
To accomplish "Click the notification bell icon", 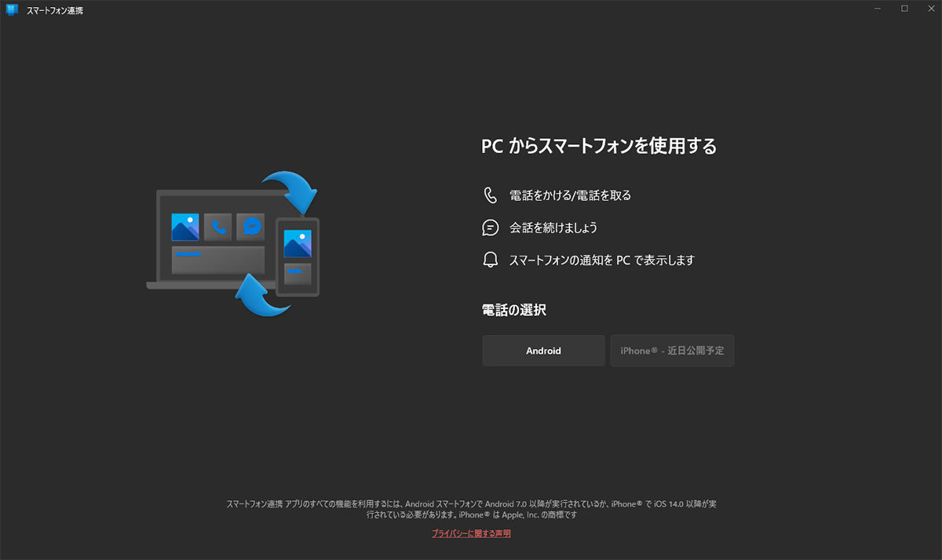I will (x=491, y=260).
